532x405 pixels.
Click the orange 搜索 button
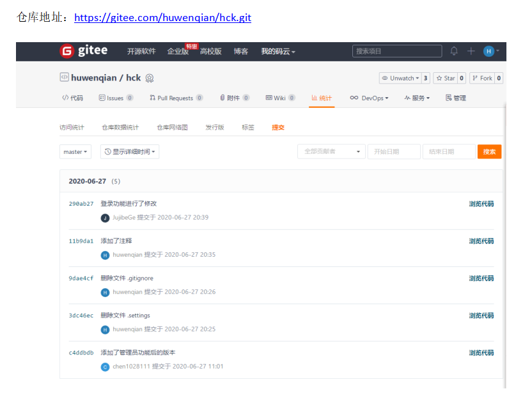[x=489, y=152]
